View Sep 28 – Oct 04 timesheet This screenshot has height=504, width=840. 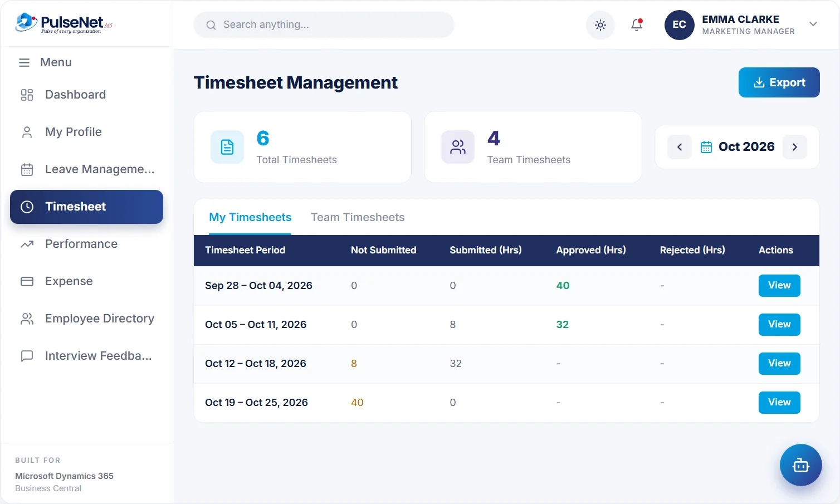point(779,285)
